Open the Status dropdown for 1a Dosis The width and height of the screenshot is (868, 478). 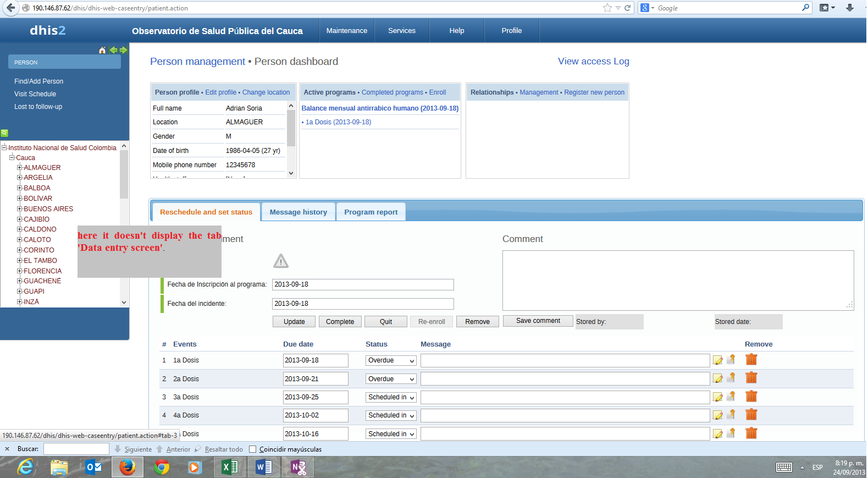pos(391,360)
